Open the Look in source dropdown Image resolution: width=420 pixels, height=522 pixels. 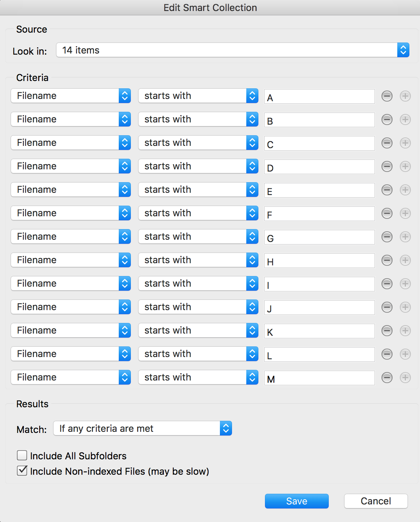tap(232, 50)
